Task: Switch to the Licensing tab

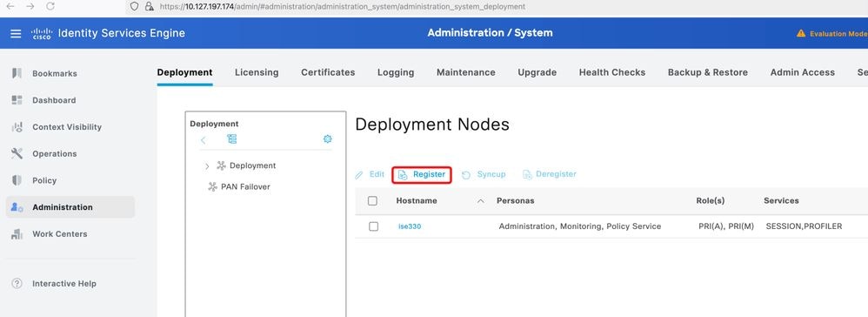Action: 257,72
